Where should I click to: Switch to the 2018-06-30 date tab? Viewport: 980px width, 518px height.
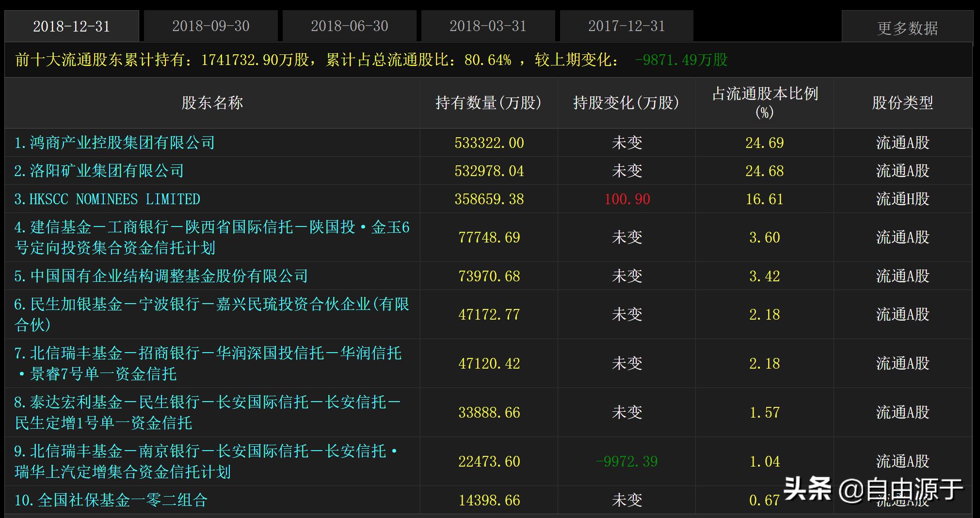[x=349, y=26]
